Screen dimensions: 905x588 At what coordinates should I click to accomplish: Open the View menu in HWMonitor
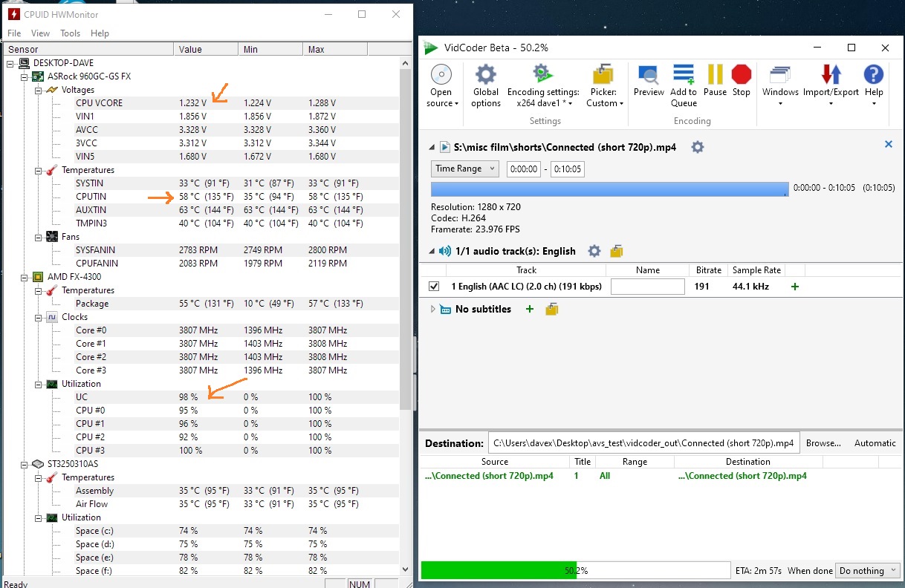click(40, 33)
